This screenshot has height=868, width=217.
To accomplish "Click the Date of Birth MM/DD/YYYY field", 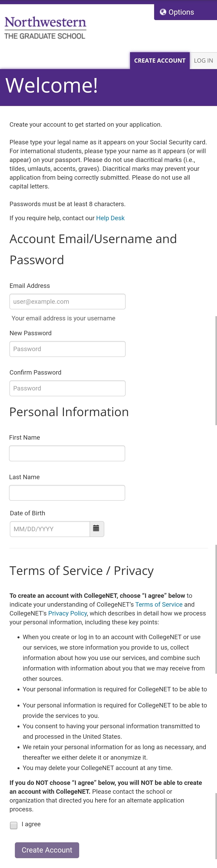I will pyautogui.click(x=50, y=529).
